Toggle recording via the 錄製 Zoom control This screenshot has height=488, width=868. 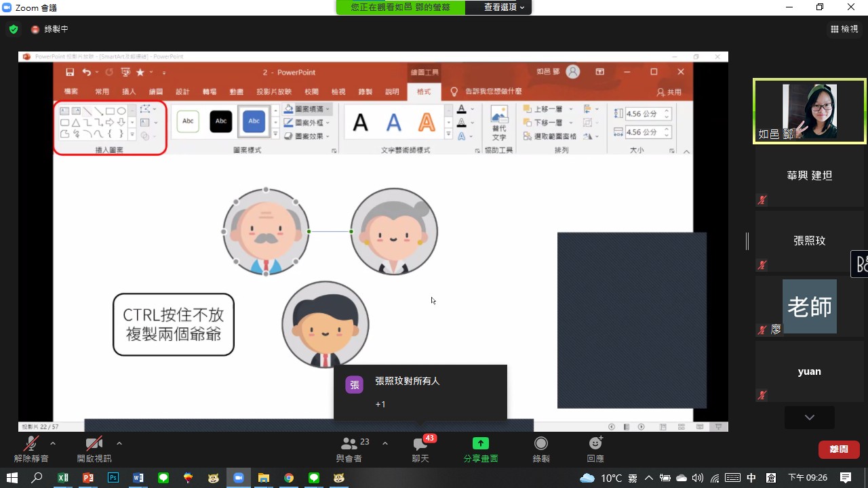tap(540, 449)
